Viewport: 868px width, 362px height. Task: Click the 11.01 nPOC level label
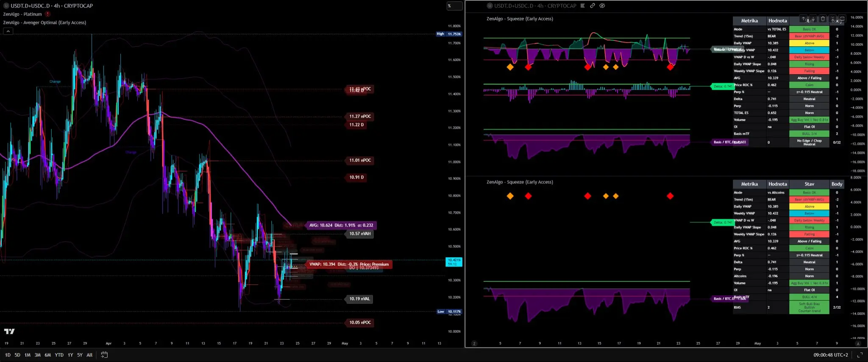click(x=360, y=160)
